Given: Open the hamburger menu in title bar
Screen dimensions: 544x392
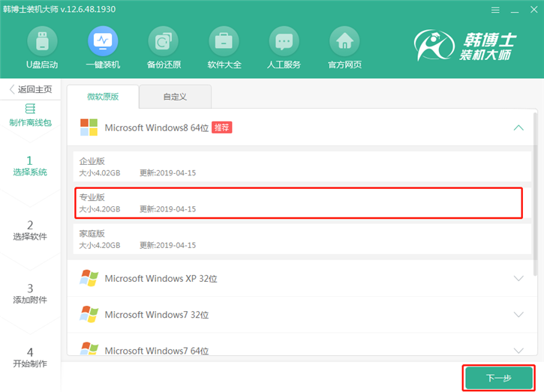Looking at the screenshot, I should click(495, 10).
